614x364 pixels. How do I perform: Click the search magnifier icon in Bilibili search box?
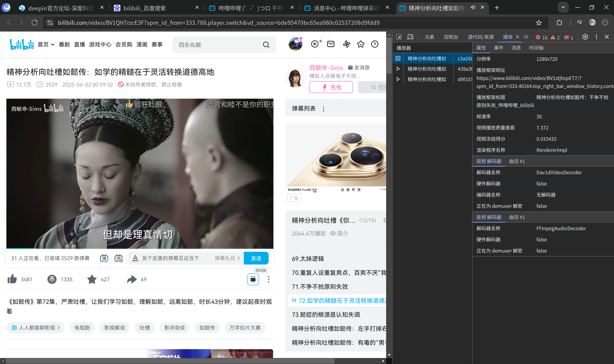point(266,45)
